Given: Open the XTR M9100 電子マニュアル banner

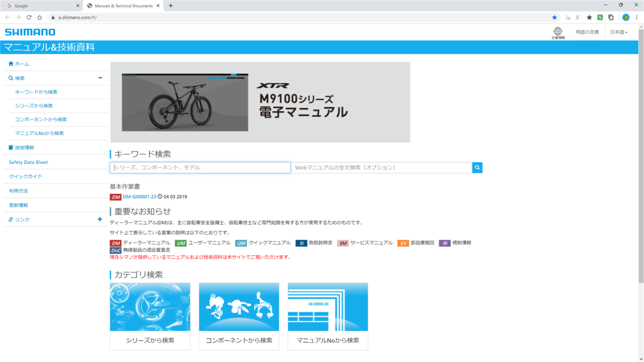Looking at the screenshot, I should coord(260,102).
